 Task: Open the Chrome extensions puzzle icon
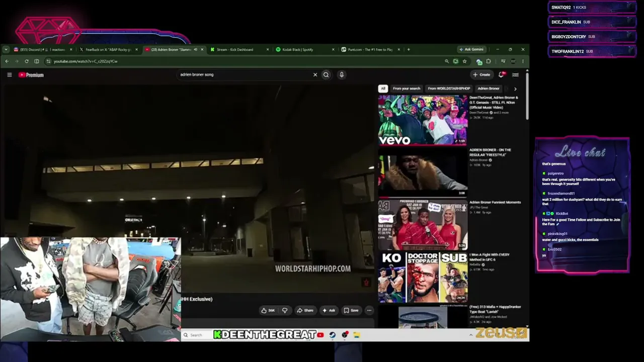point(489,61)
